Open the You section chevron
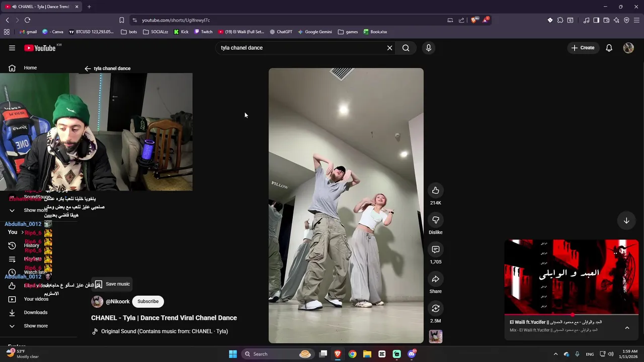The image size is (644, 362). (x=22, y=232)
